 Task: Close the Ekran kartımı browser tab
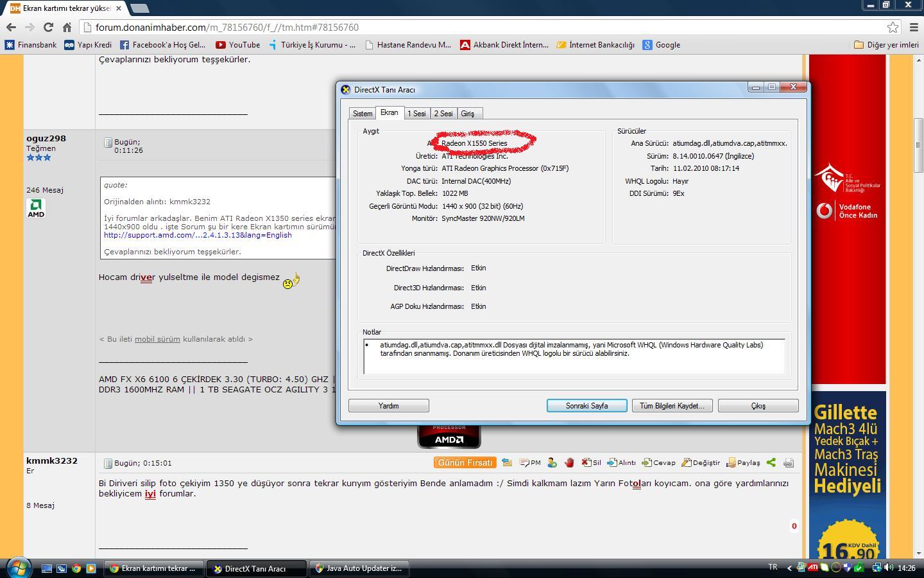click(x=119, y=8)
